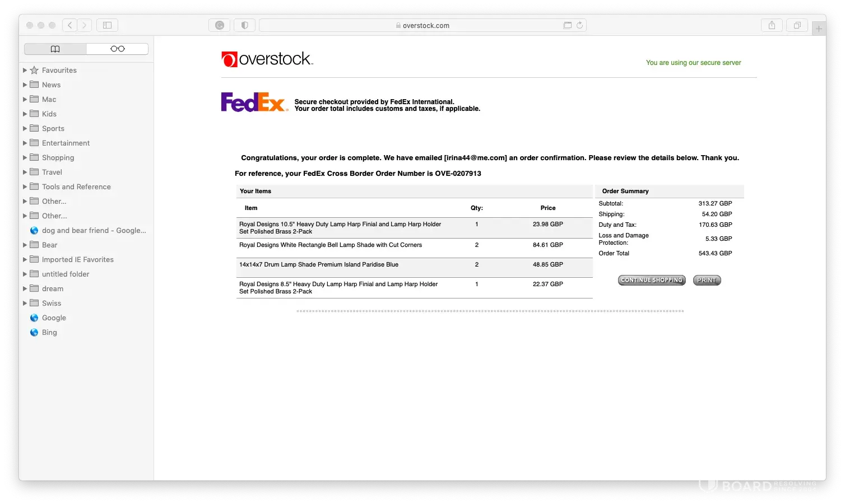Select the Sports folder label
The image size is (845, 504).
click(53, 128)
